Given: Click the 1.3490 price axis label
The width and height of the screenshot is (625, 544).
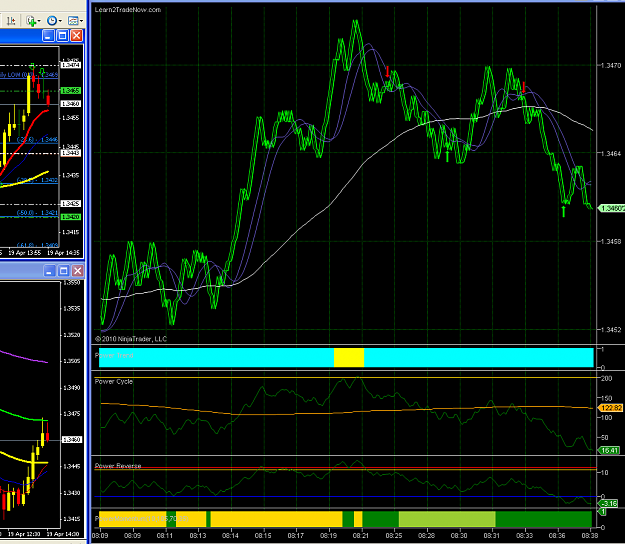Looking at the screenshot, I should tap(72, 387).
